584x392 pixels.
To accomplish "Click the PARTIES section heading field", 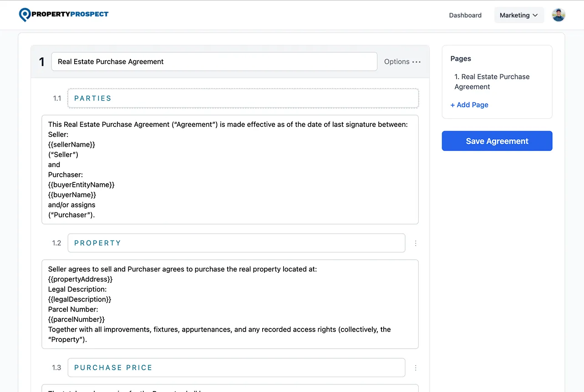I will [x=243, y=98].
